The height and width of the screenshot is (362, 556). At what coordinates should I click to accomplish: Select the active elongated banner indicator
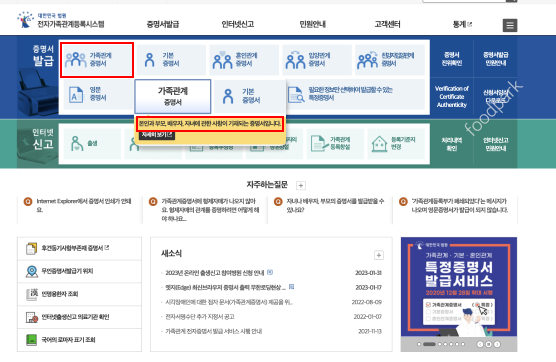429,344
